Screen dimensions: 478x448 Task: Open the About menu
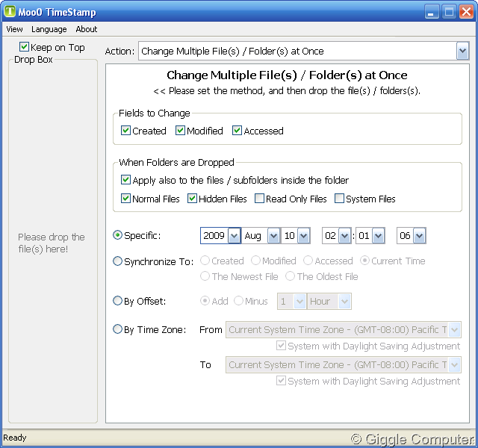click(87, 29)
